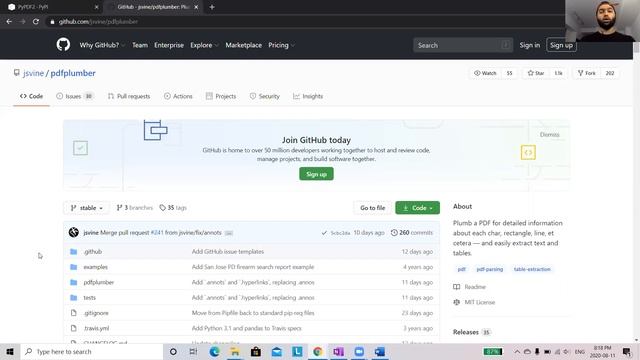Open the stable branch dropdown
Viewport: 640px width, 360px height.
coord(87,208)
